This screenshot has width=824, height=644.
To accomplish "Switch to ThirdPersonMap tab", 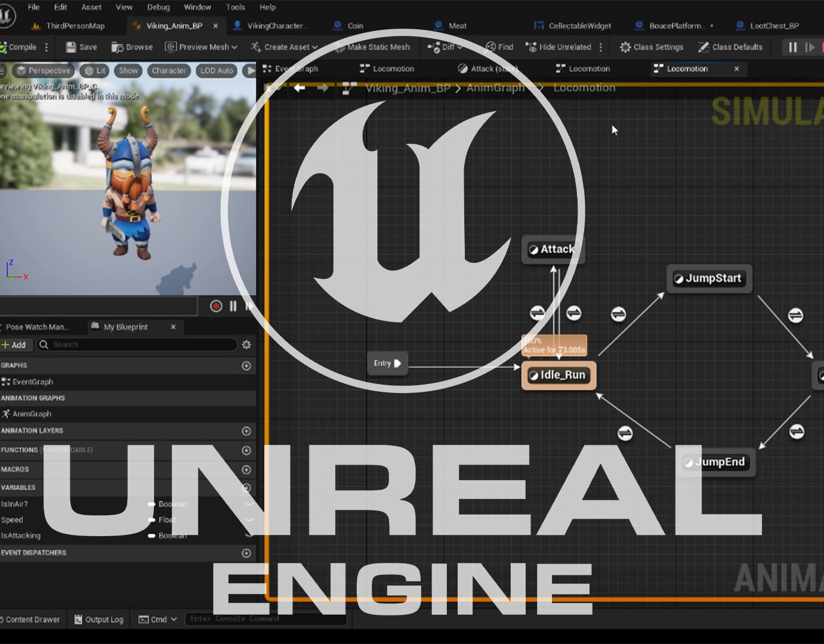I will [x=68, y=26].
